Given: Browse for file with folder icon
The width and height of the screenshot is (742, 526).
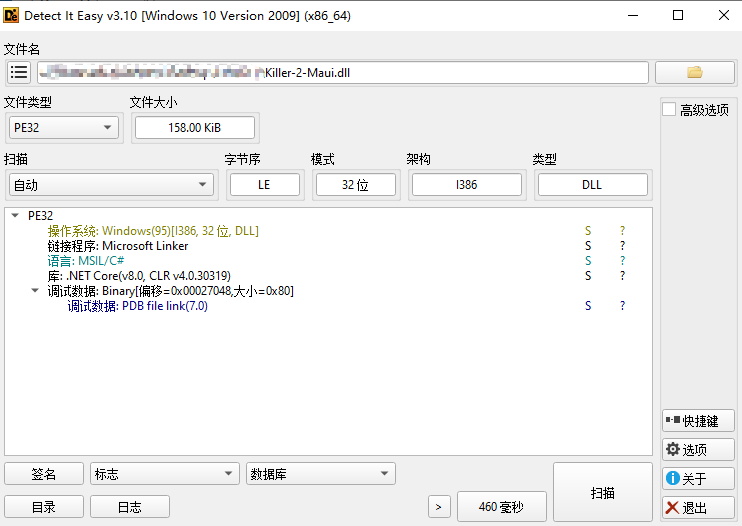Looking at the screenshot, I should click(x=695, y=72).
